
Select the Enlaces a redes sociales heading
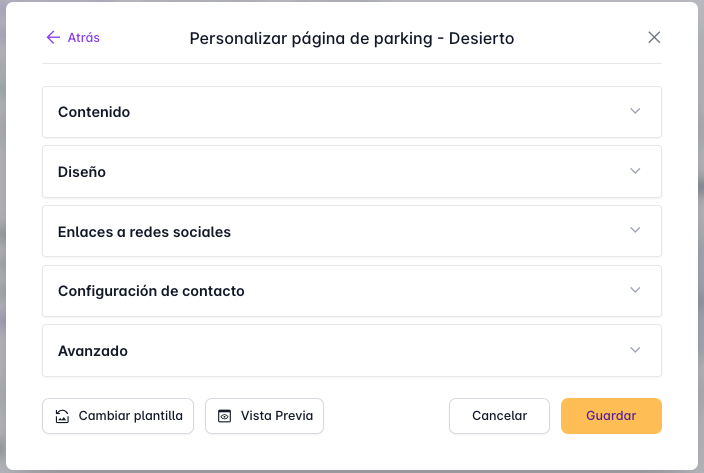tap(144, 232)
